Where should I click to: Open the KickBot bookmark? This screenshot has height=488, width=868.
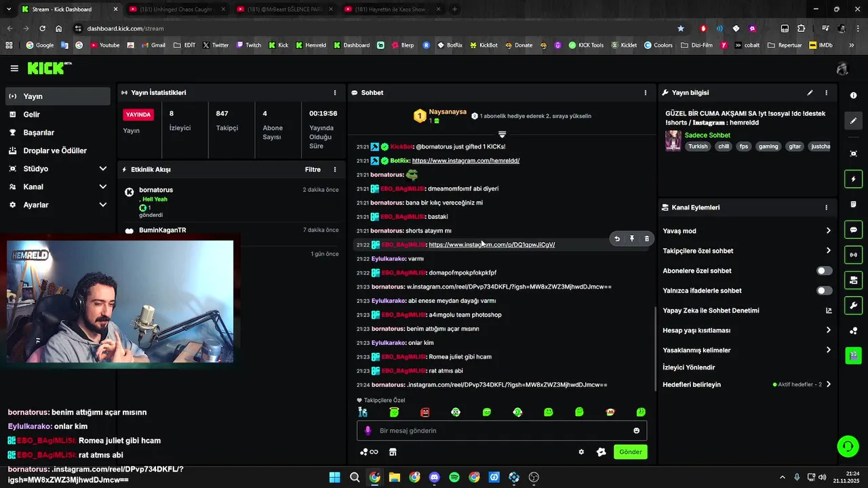pyautogui.click(x=483, y=45)
